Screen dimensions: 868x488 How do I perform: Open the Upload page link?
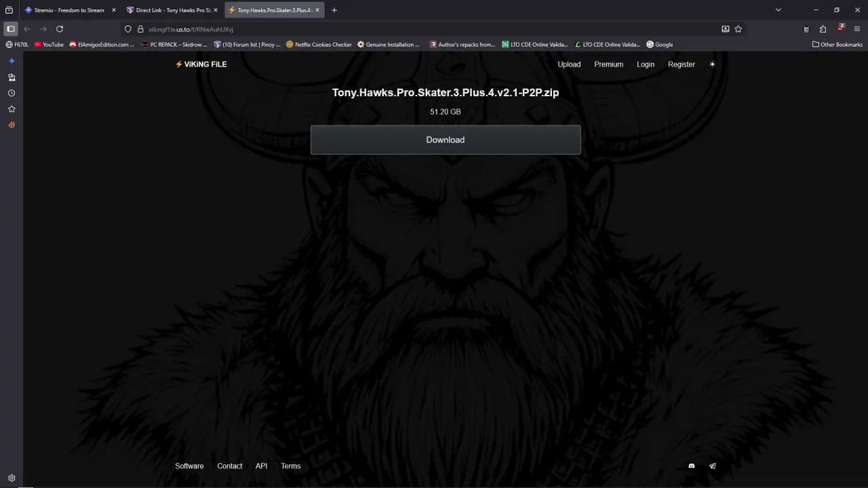click(569, 64)
